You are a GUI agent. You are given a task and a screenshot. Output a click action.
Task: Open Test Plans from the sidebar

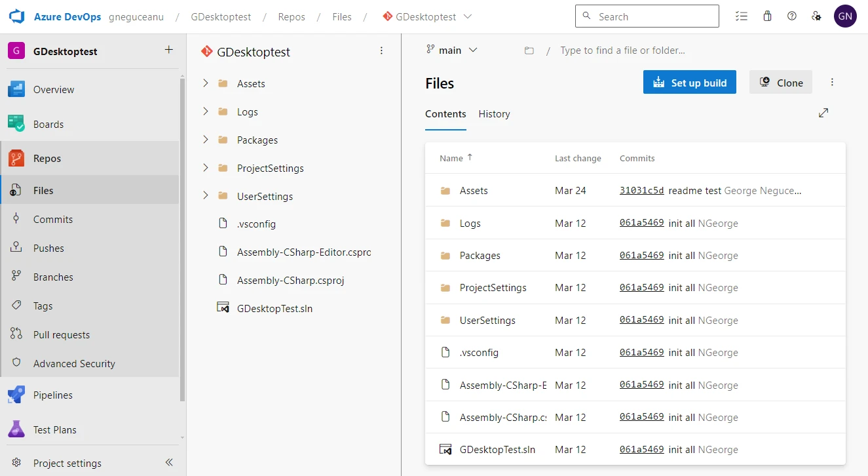54,429
